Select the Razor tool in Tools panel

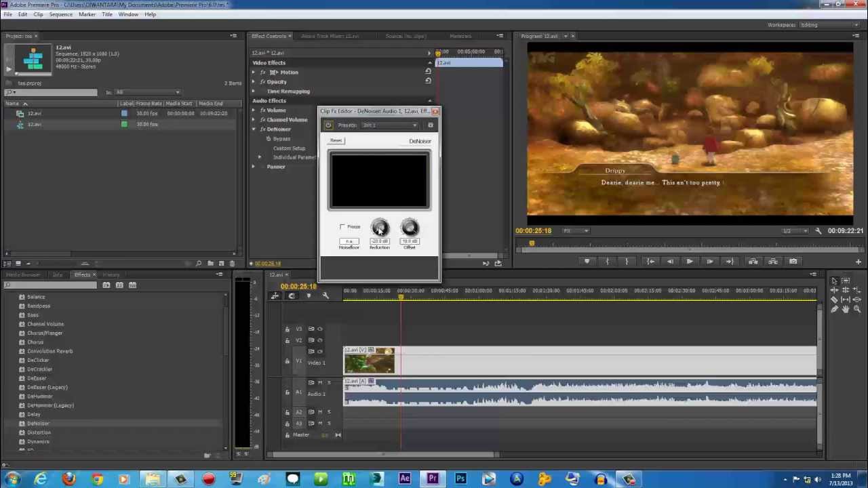click(834, 300)
